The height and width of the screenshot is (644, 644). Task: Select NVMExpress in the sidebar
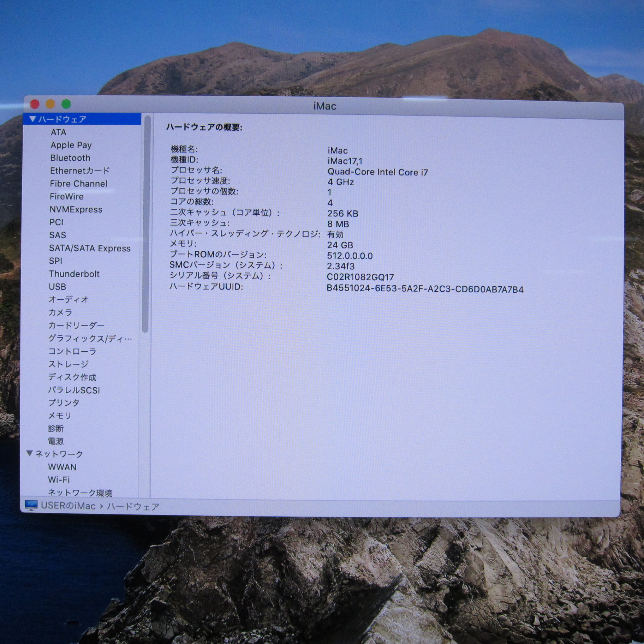tap(76, 209)
